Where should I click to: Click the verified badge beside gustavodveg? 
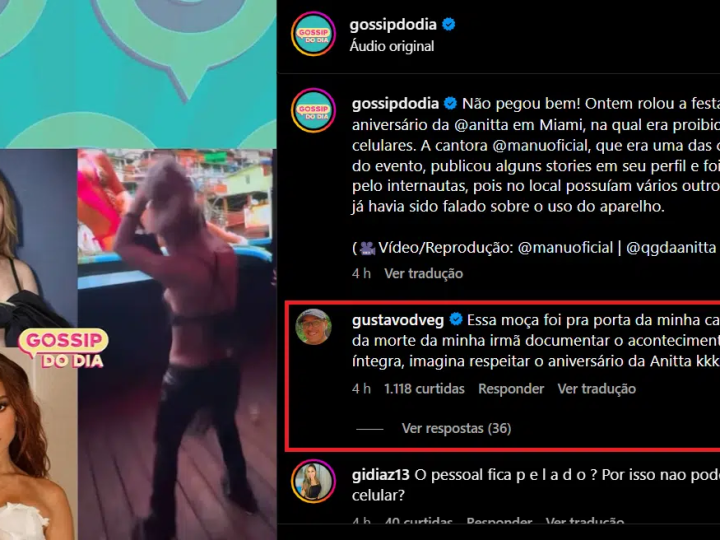click(x=456, y=319)
